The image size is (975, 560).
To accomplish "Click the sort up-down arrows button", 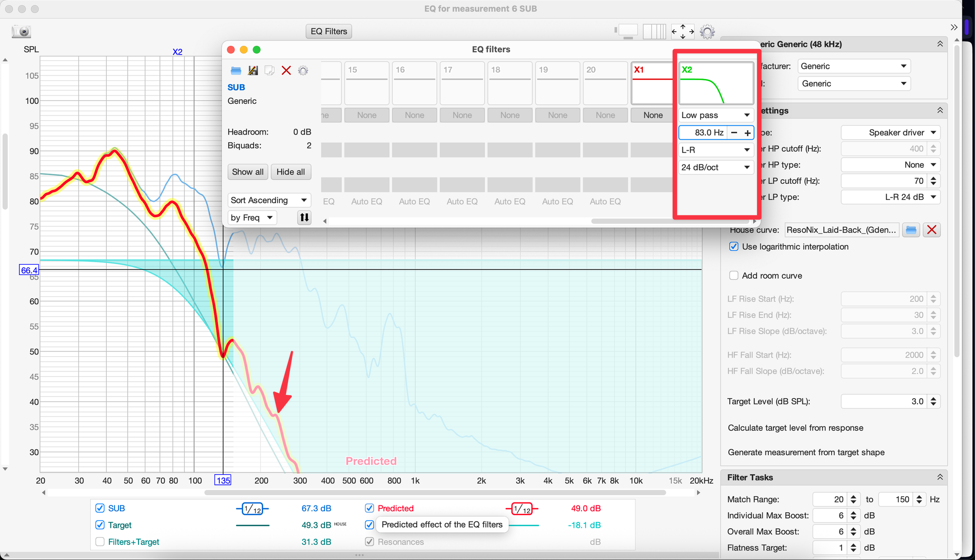I will [304, 217].
